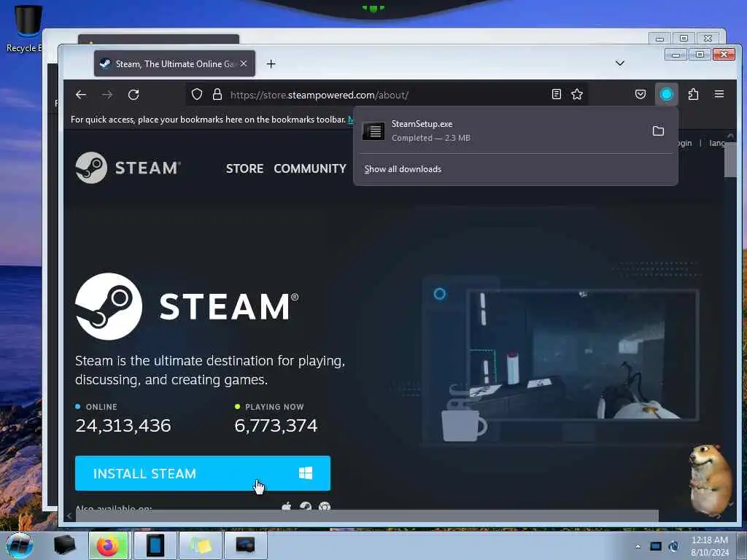Show hidden system tray icons arrow
Image resolution: width=747 pixels, height=560 pixels.
point(638,546)
